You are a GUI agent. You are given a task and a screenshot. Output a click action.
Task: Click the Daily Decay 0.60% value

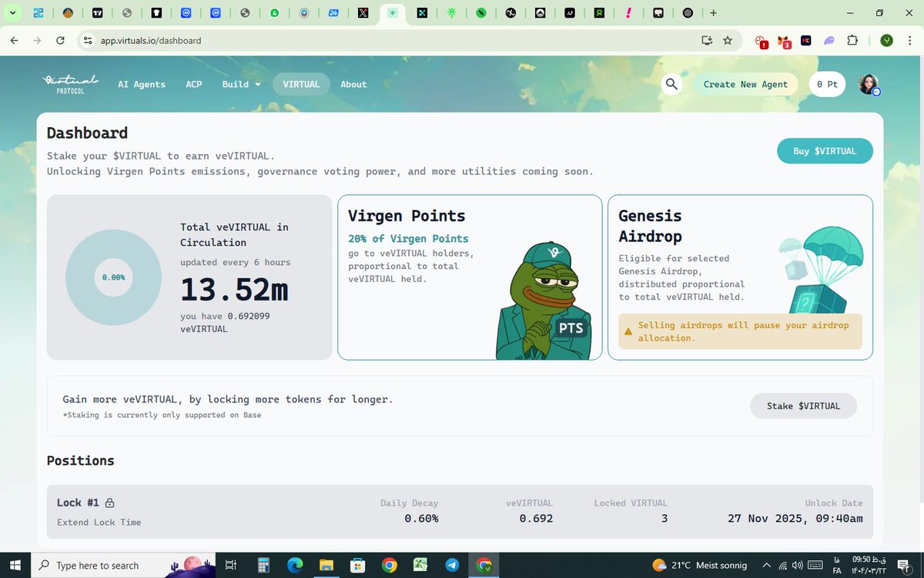(x=421, y=519)
